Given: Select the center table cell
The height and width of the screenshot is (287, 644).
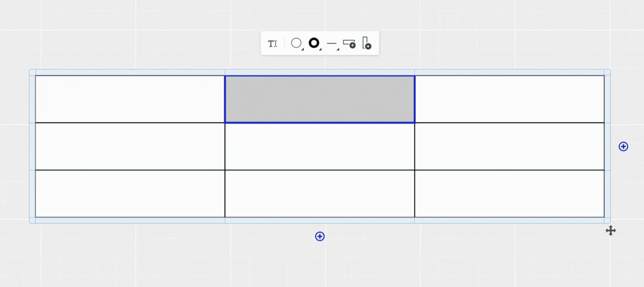Looking at the screenshot, I should click(320, 146).
